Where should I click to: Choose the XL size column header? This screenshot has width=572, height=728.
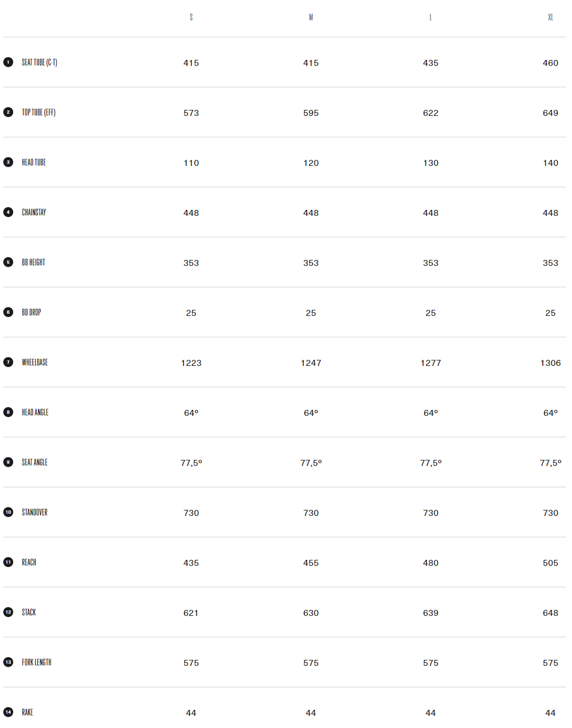coord(551,18)
